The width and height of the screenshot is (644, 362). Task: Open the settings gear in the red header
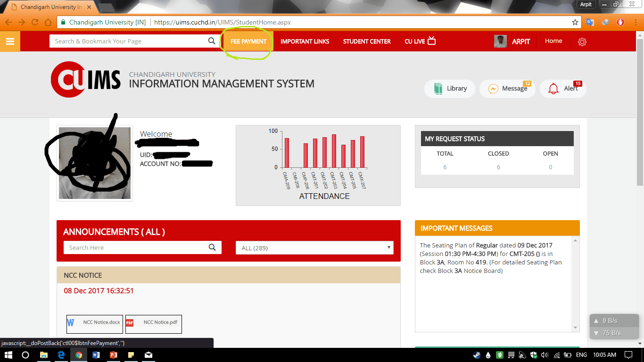click(582, 41)
